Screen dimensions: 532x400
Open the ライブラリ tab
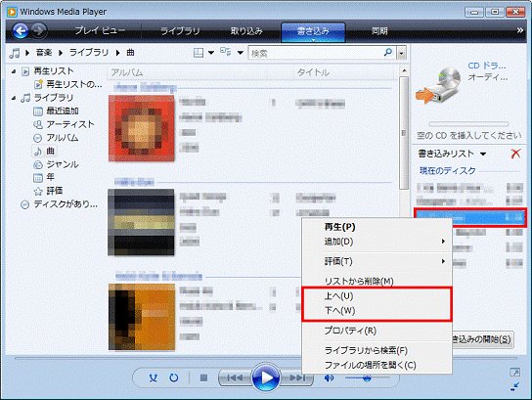point(180,31)
